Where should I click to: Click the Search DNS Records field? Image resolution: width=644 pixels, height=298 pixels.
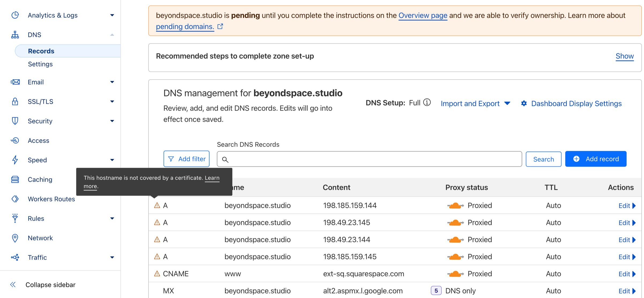click(x=369, y=159)
